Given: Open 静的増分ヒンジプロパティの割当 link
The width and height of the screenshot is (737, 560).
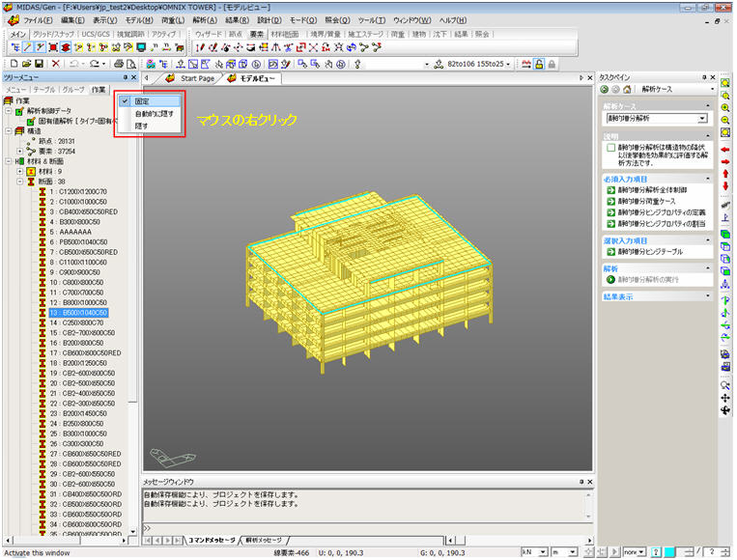Looking at the screenshot, I should 662,224.
